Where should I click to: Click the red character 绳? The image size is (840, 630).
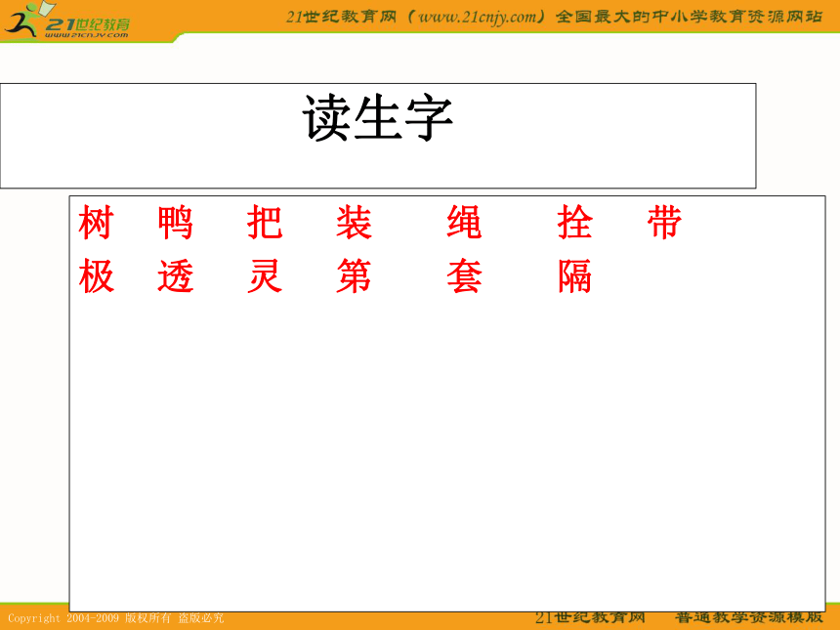[x=465, y=222]
